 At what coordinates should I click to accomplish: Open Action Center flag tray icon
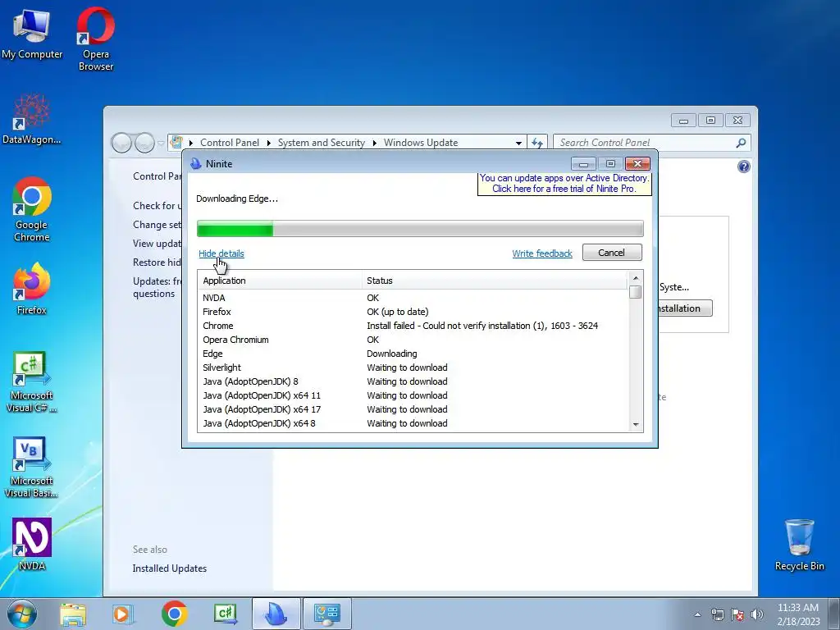tap(737, 614)
